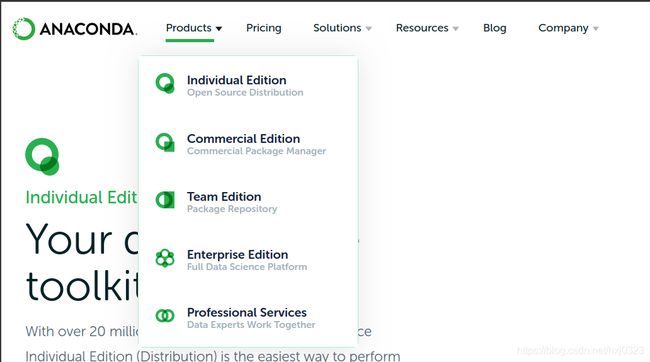The image size is (650, 362).
Task: Click the Team Edition menu icon
Action: [x=165, y=200]
